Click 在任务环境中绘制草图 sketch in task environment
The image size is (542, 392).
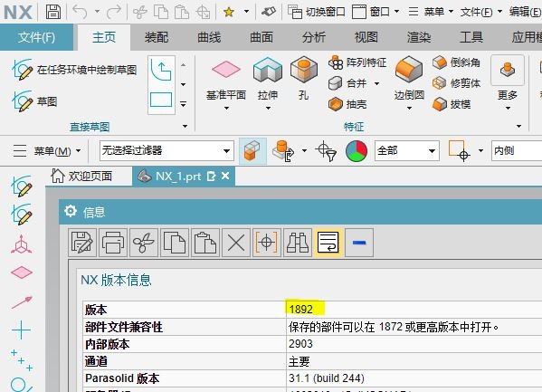click(74, 70)
